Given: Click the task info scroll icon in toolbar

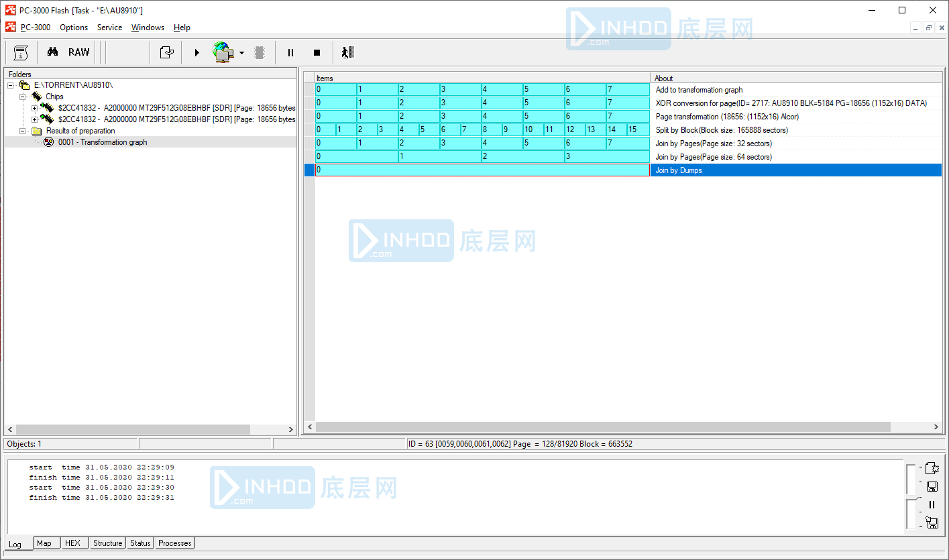Looking at the screenshot, I should pyautogui.click(x=21, y=52).
